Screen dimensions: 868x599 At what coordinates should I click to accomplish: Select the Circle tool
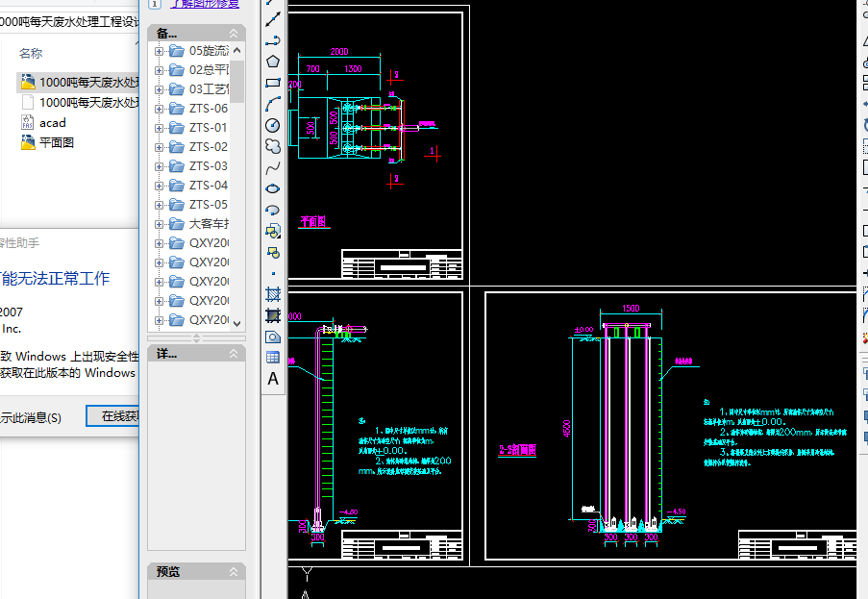[x=273, y=126]
